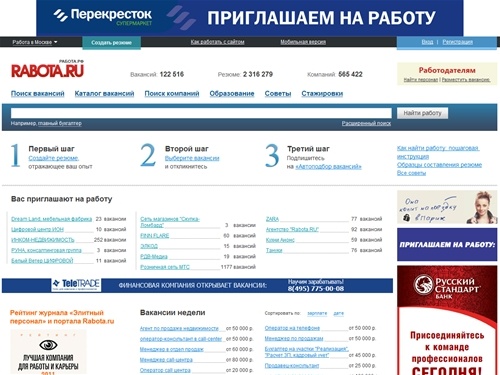The image size is (500, 375).
Task: Open 'ZARA' company link
Action: pos(272,219)
